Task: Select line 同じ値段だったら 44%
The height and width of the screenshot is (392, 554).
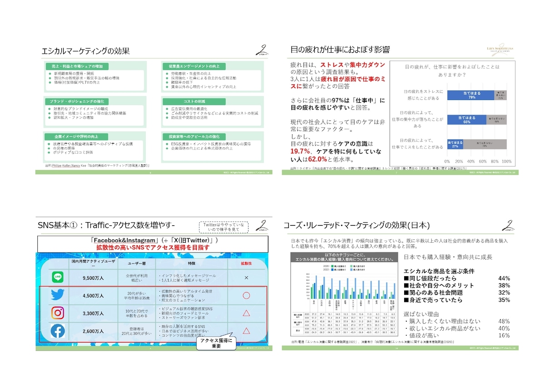Action: [457, 278]
